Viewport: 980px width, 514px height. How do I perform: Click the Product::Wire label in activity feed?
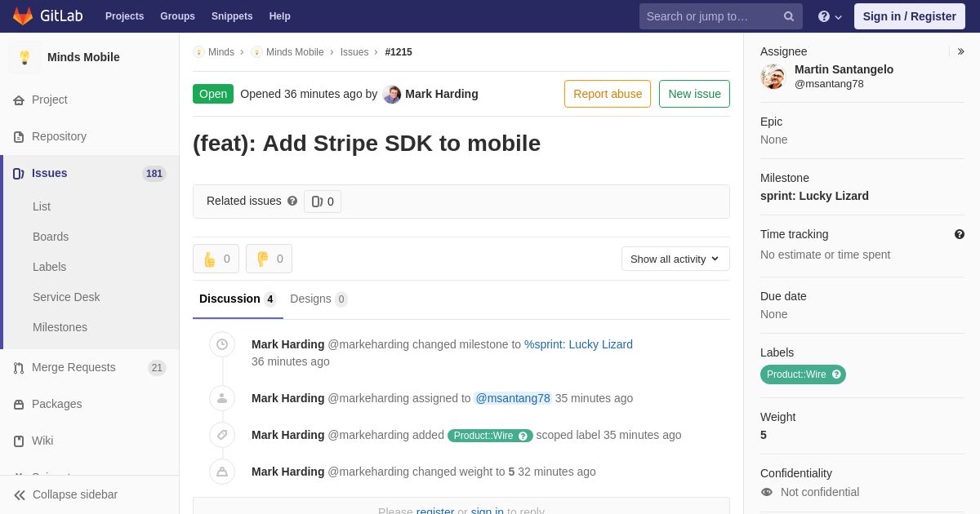click(490, 436)
